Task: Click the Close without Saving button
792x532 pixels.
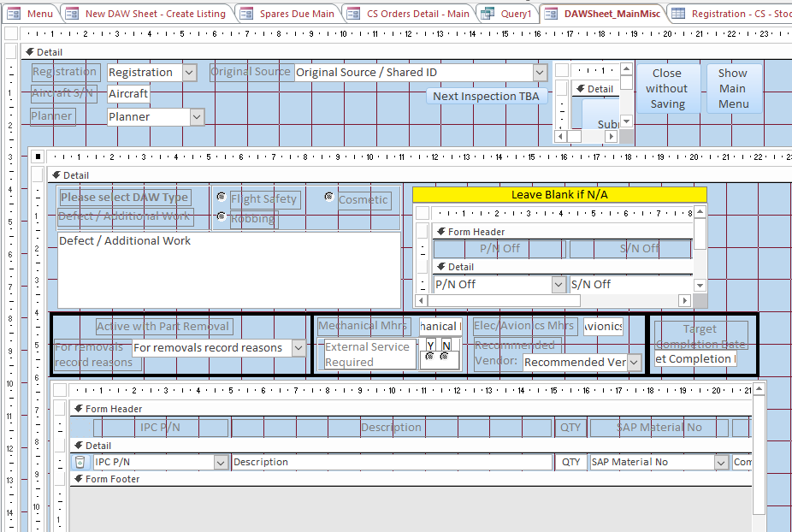Action: tap(667, 88)
